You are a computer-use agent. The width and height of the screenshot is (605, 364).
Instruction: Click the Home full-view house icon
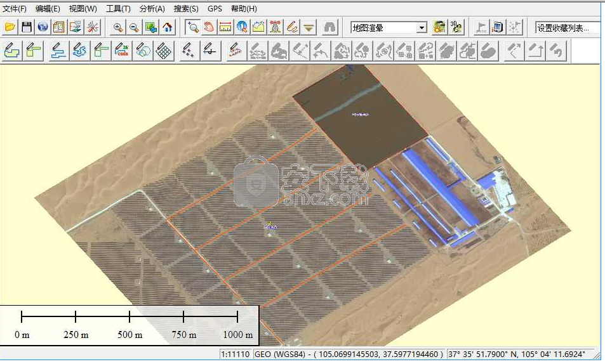tap(168, 27)
